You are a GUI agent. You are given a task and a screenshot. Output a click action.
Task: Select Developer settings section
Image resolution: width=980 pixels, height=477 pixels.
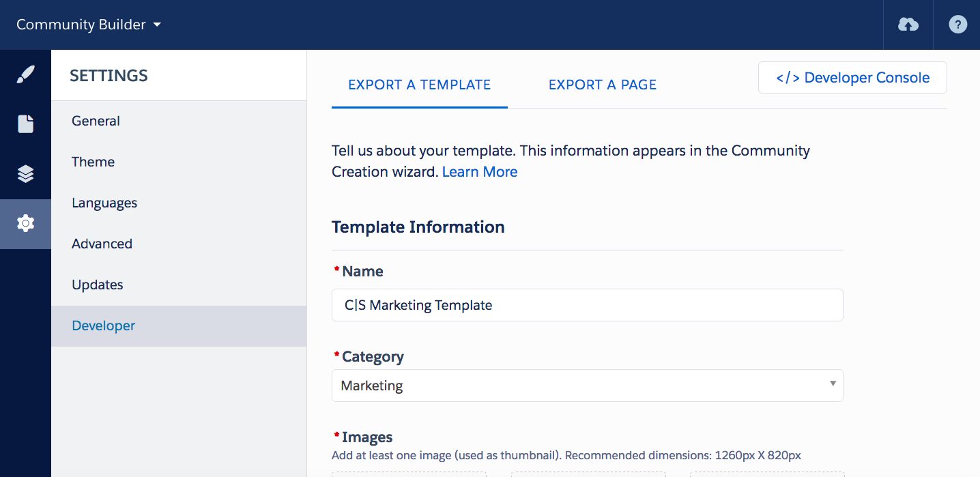click(179, 326)
